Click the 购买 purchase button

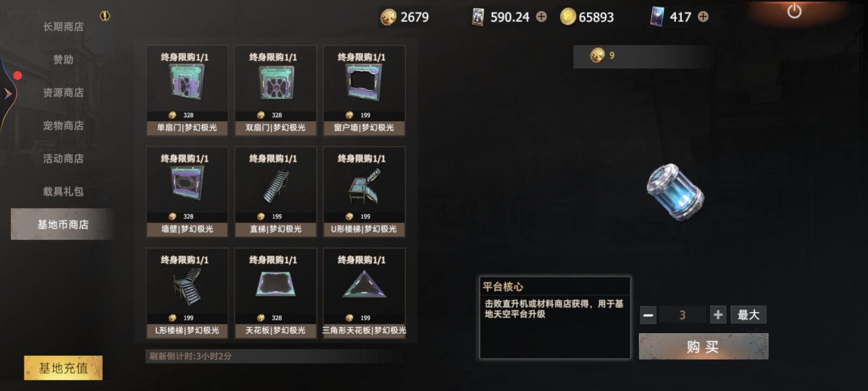pyautogui.click(x=703, y=346)
